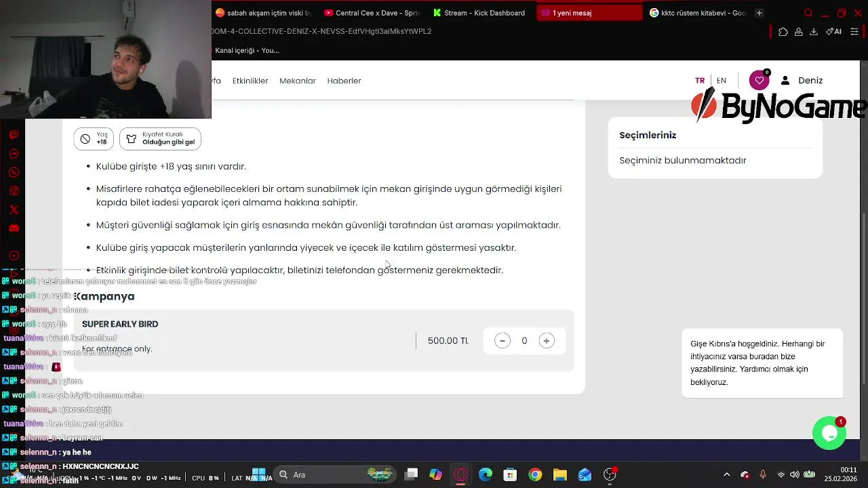Open Messenger in the browser sidebar
The width and height of the screenshot is (868, 488).
(x=14, y=154)
